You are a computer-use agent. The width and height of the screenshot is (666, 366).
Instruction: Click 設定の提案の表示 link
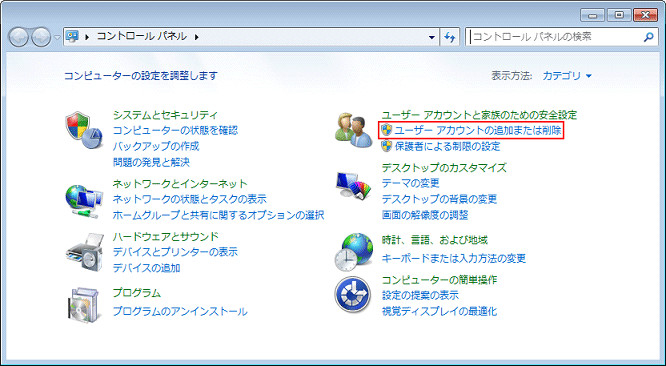(420, 295)
